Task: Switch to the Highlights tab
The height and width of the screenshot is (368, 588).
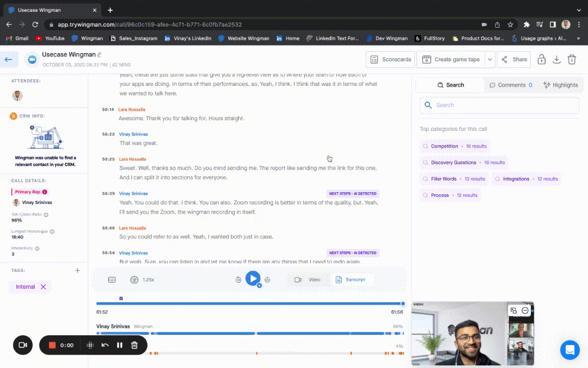Action: coord(560,85)
